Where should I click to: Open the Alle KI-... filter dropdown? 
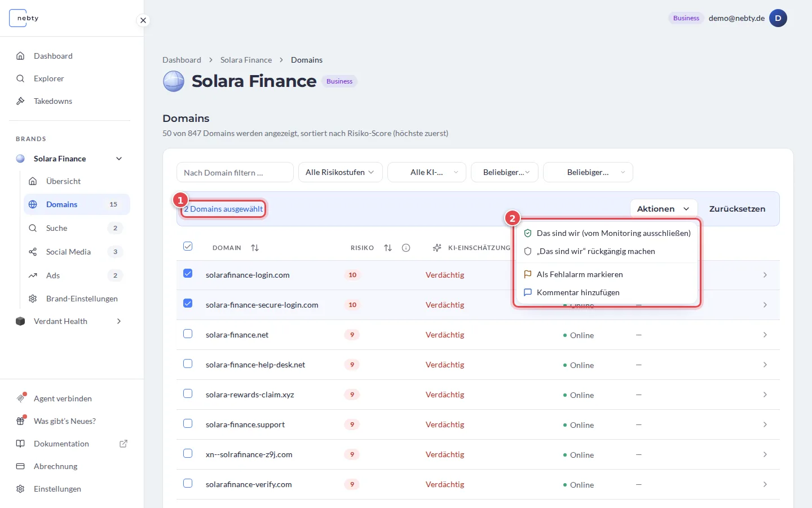coord(427,172)
